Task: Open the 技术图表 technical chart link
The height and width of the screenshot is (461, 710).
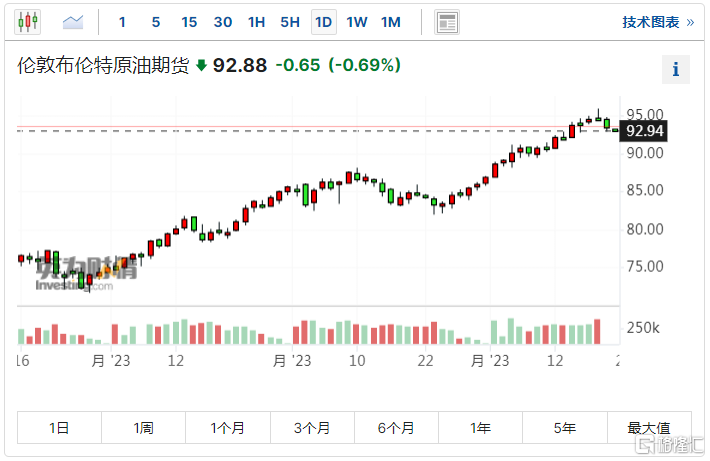Action: click(x=650, y=22)
